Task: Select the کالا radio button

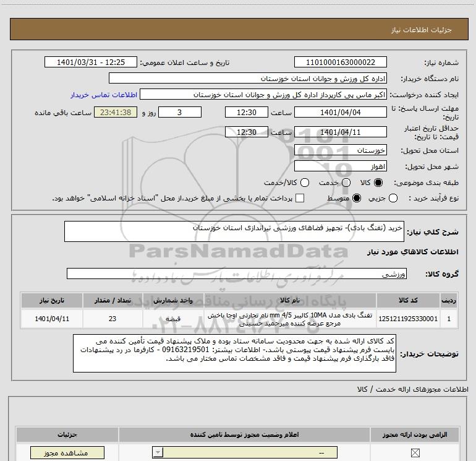Action: click(x=378, y=183)
